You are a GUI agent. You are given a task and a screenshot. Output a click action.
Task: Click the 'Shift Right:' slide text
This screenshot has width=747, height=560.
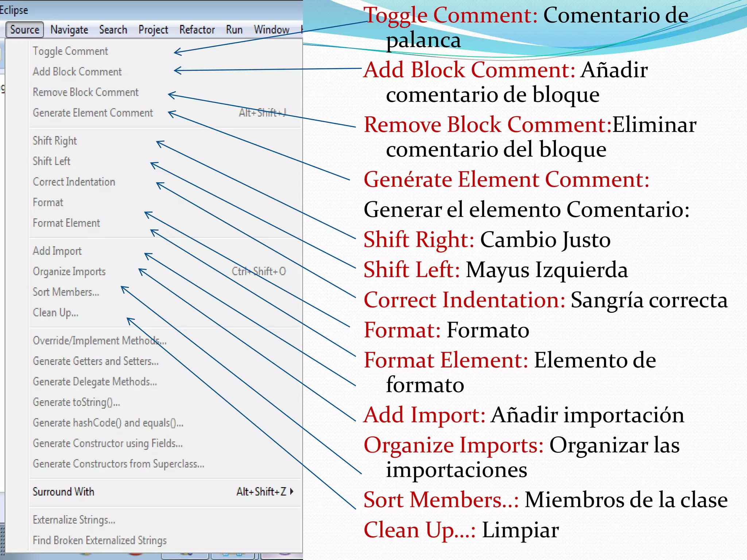419,240
